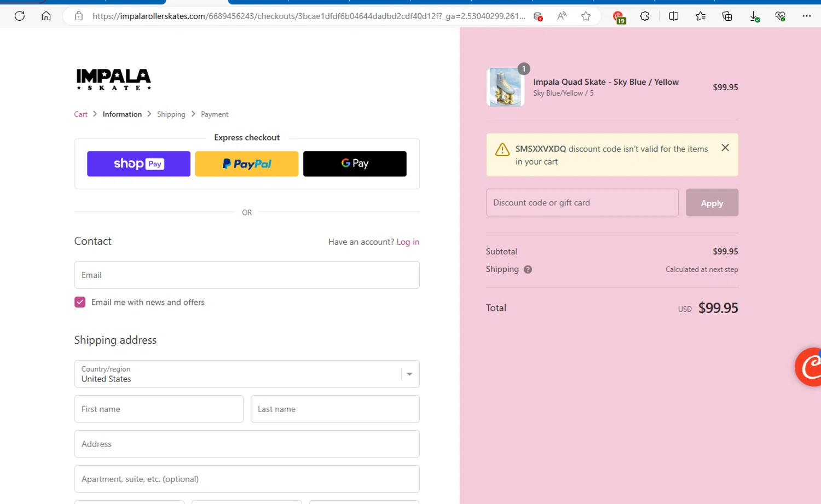Open the blocked tracking icon in address bar
The image size is (821, 504).
(538, 16)
